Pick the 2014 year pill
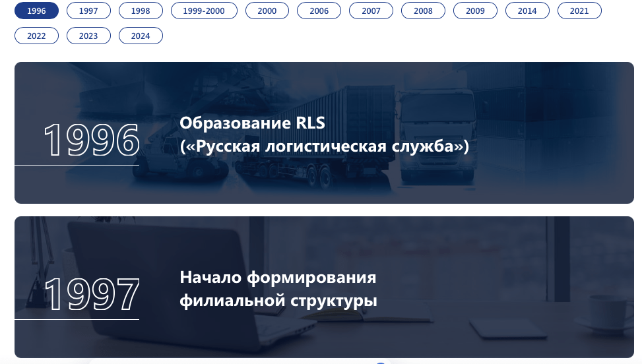 tap(527, 11)
